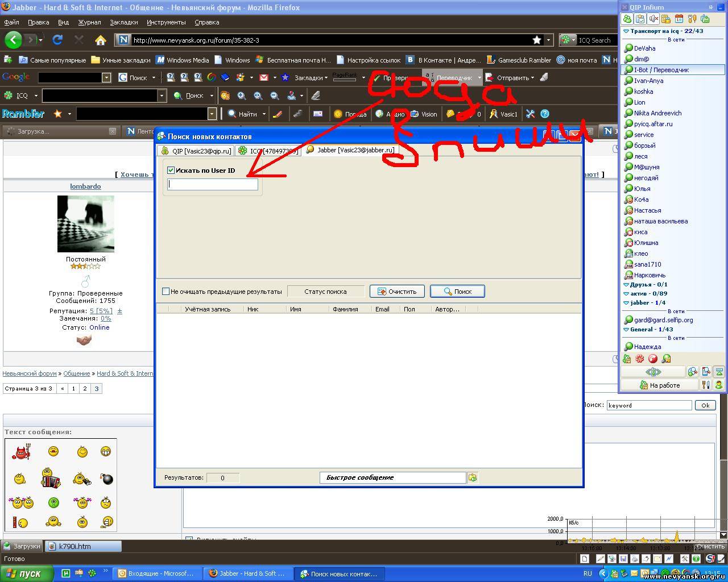Switch to 'QIP [Vasic23@qip.ru]' tab
This screenshot has width=728, height=582.
pyautogui.click(x=196, y=151)
